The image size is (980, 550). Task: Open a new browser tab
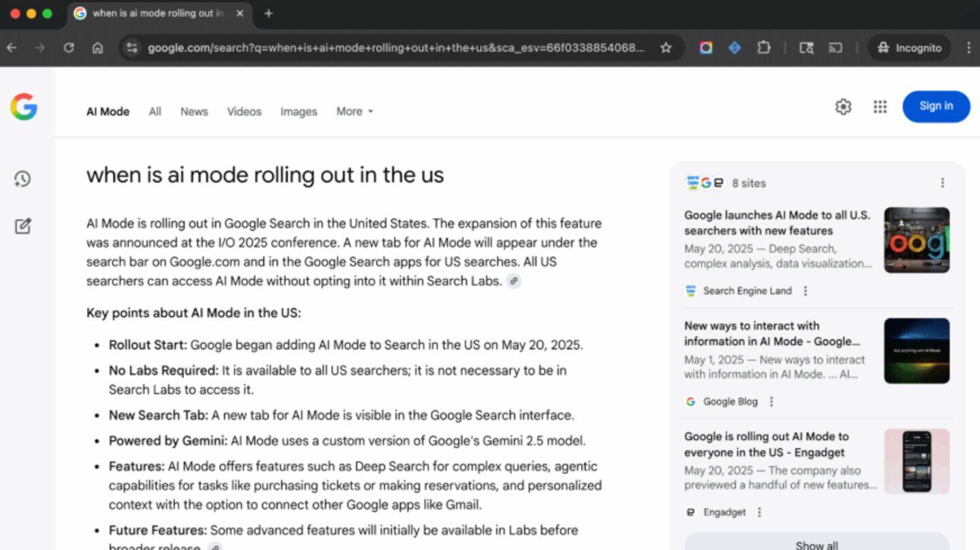tap(268, 13)
